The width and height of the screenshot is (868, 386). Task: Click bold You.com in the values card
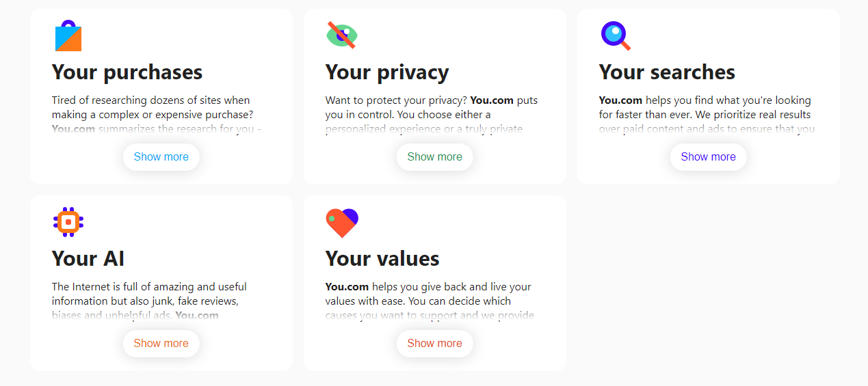coord(347,287)
